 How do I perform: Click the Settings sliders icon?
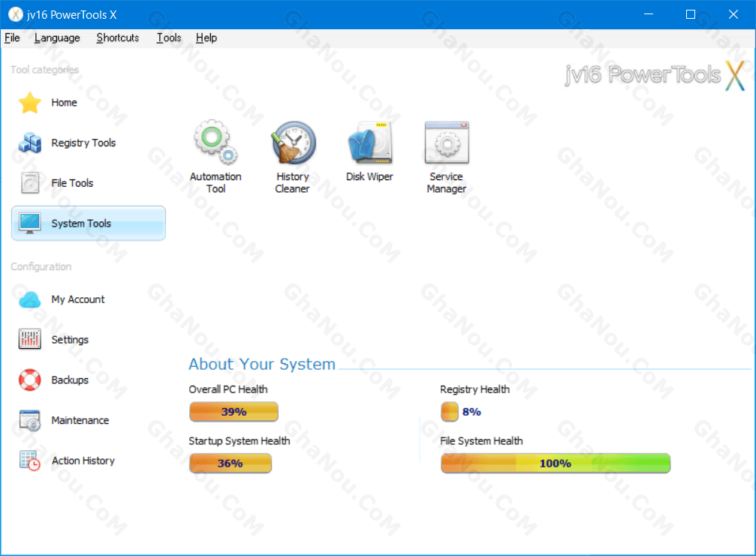coord(30,339)
